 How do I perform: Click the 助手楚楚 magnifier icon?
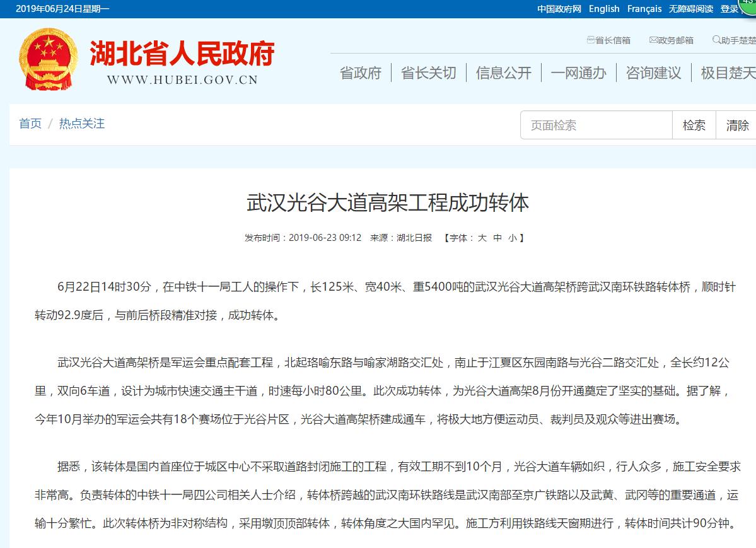(717, 40)
